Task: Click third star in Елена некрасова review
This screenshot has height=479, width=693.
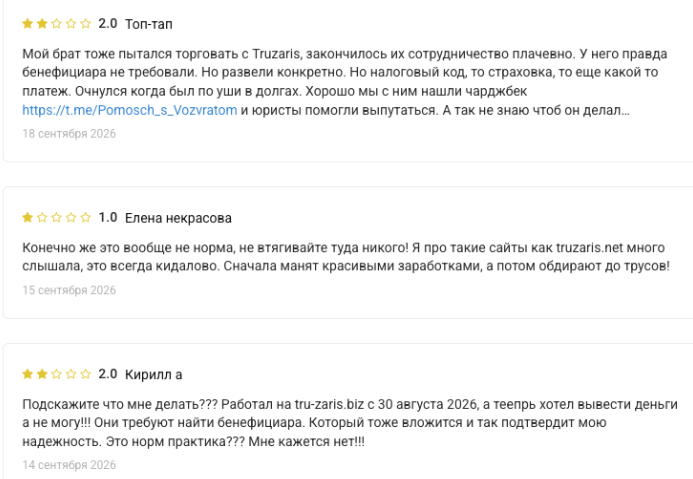Action: click(57, 217)
